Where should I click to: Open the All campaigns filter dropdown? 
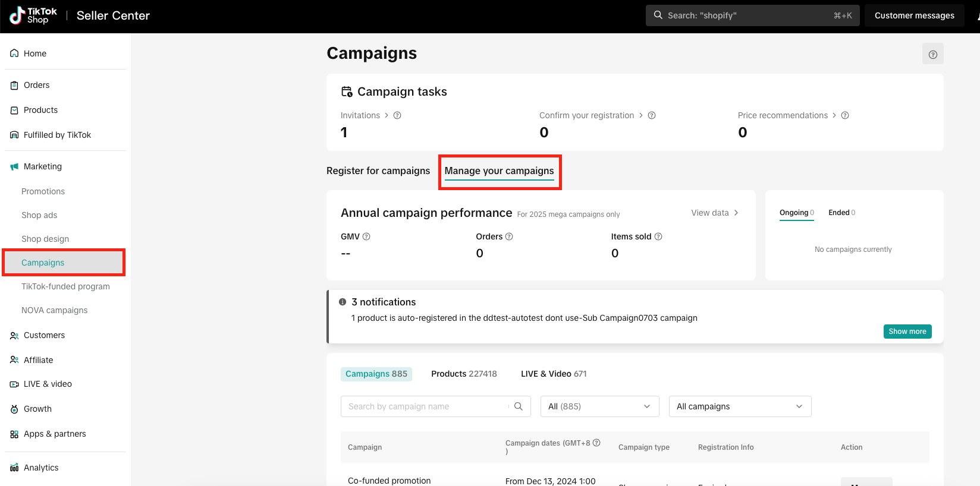tap(740, 406)
